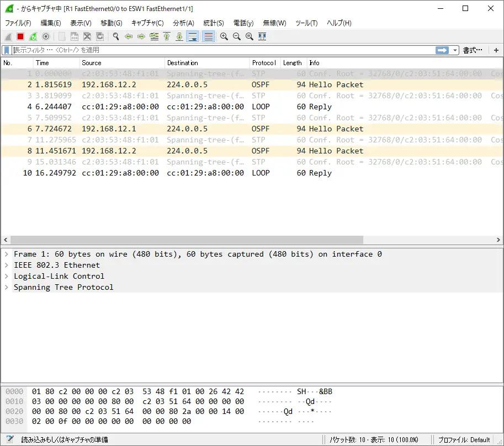Click the go to specified packet icon
The width and height of the screenshot is (504, 446).
pyautogui.click(x=154, y=36)
